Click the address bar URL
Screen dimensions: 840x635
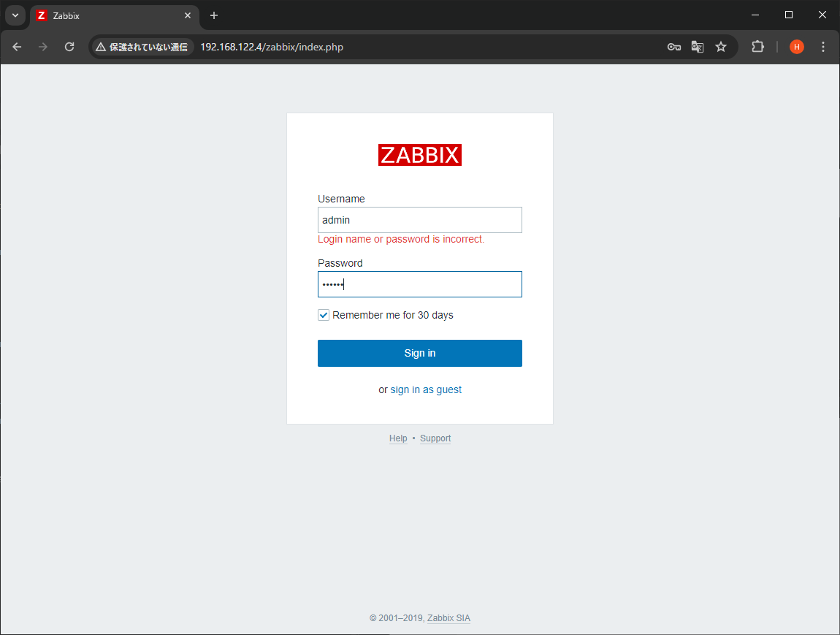click(272, 47)
